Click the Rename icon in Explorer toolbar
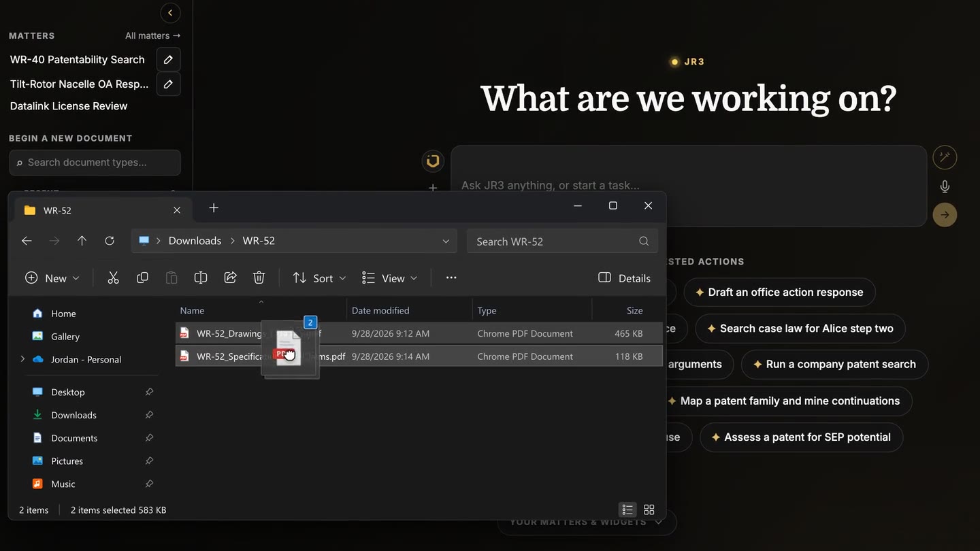The width and height of the screenshot is (980, 551). click(201, 278)
